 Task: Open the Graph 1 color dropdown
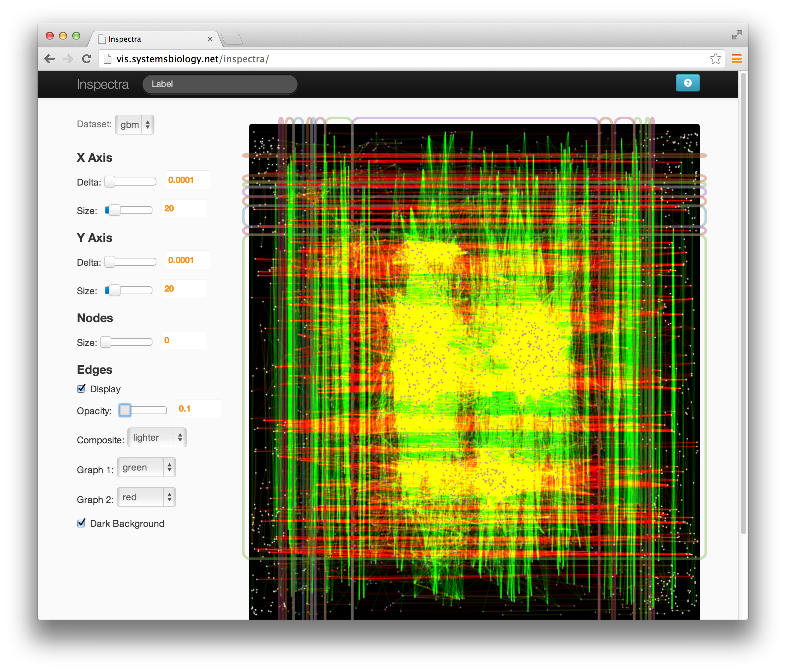tap(146, 467)
